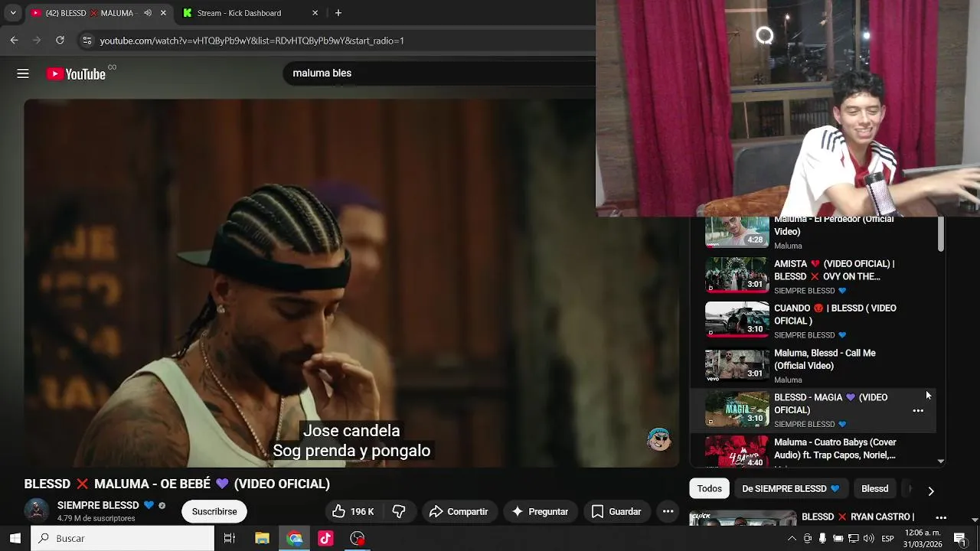Open the YouTube hamburger menu

(x=23, y=73)
